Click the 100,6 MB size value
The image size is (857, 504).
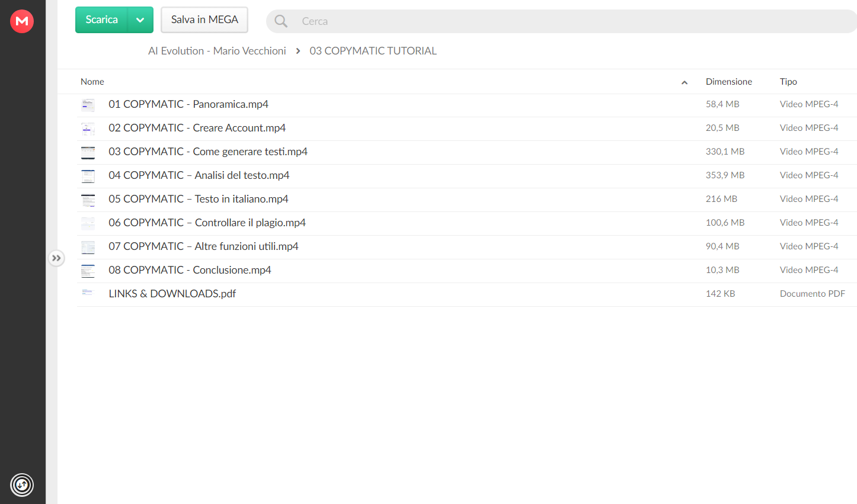pyautogui.click(x=725, y=223)
